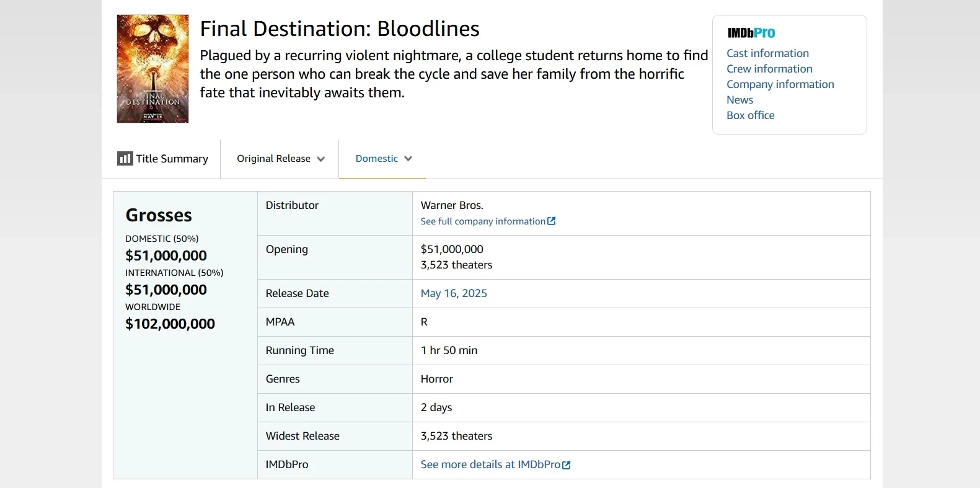The image size is (980, 488).
Task: Click the bar chart icon beside Title Summary
Action: coord(125,159)
